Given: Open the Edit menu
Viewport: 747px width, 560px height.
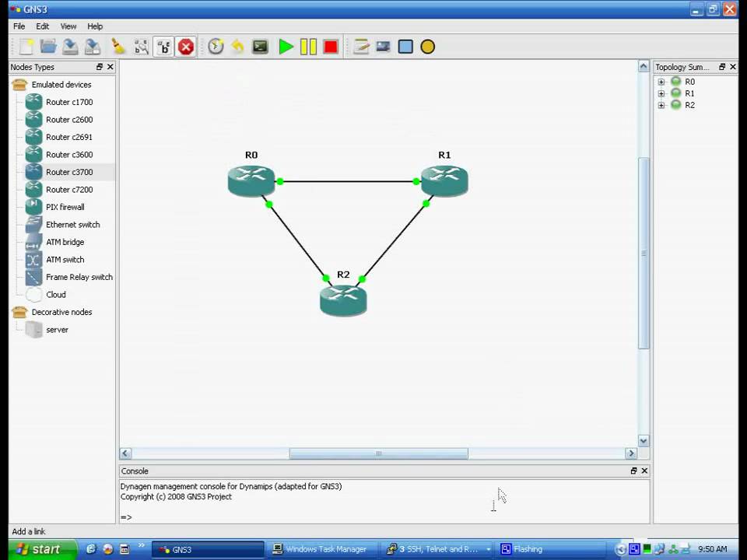Looking at the screenshot, I should 42,26.
